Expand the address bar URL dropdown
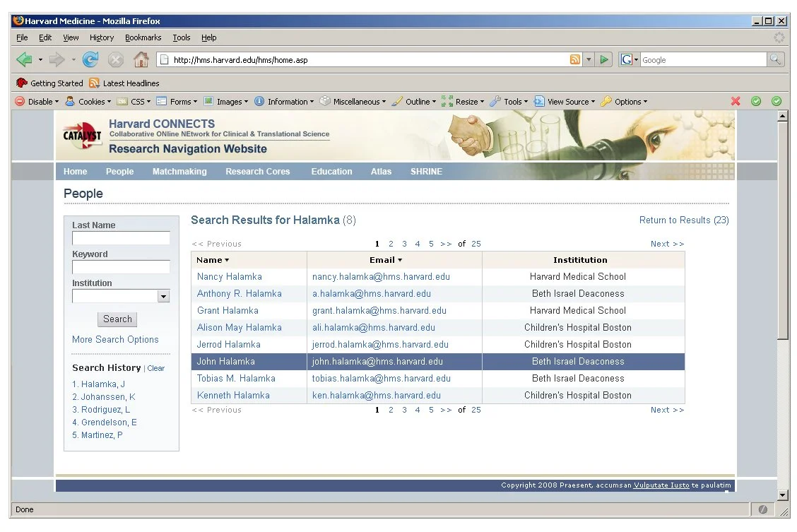Viewport: 797px width, 532px height. [x=589, y=59]
